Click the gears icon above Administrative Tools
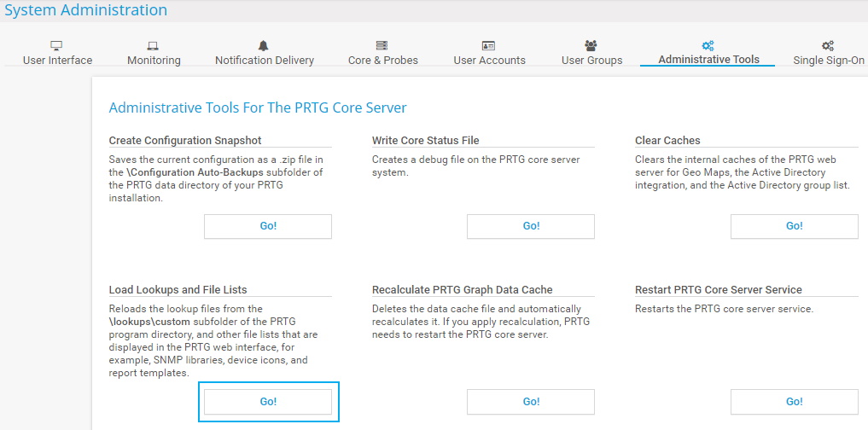 click(708, 45)
